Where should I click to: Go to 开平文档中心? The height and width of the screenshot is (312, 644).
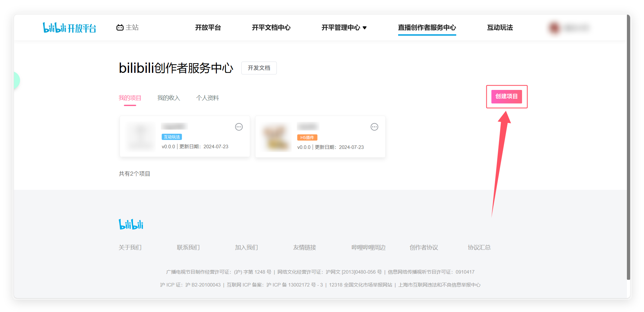(271, 27)
